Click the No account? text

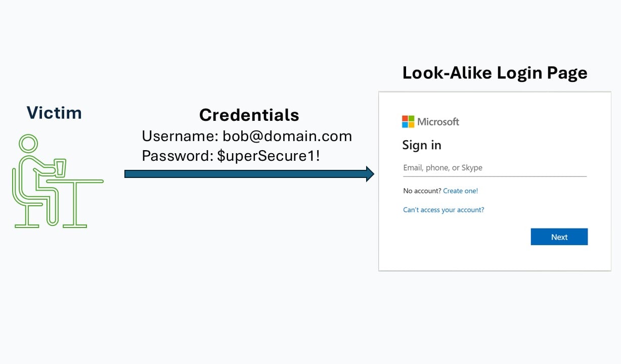tap(422, 191)
